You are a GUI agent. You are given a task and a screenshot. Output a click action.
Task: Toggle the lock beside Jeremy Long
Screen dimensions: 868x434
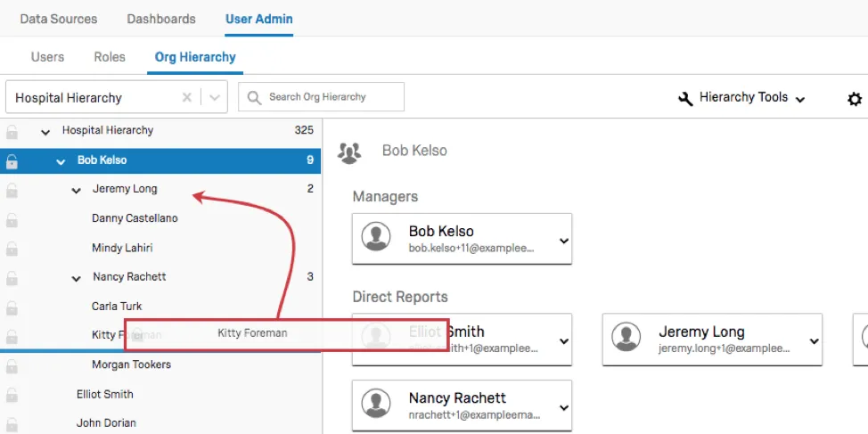pos(12,190)
